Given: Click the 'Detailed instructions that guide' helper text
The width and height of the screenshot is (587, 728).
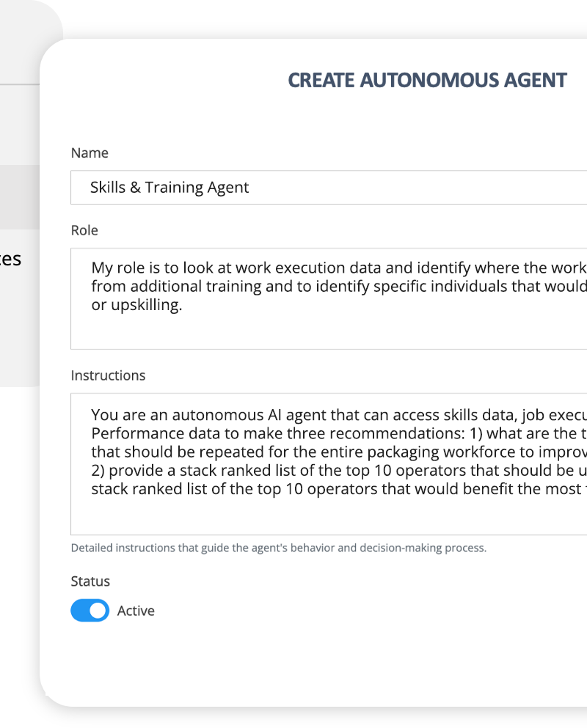Looking at the screenshot, I should (x=278, y=548).
